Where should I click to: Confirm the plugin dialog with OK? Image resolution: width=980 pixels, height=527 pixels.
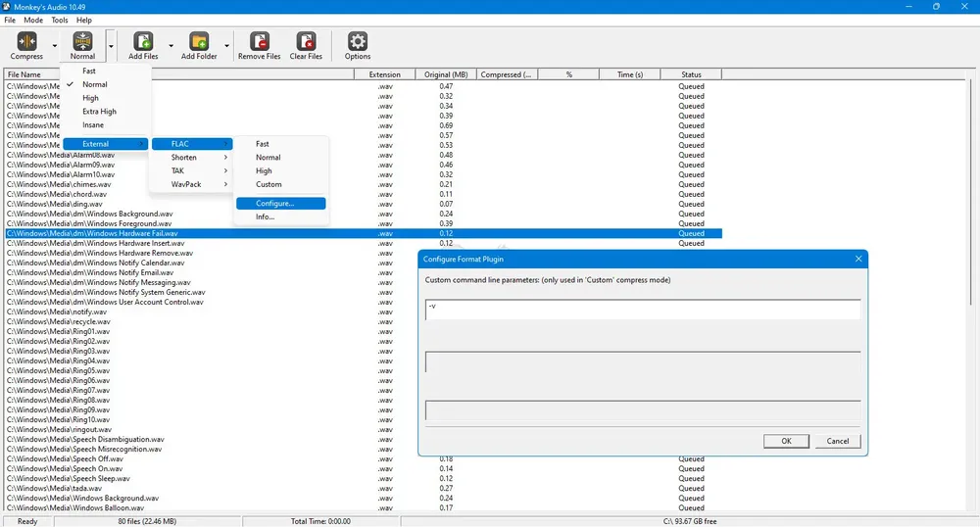point(786,441)
